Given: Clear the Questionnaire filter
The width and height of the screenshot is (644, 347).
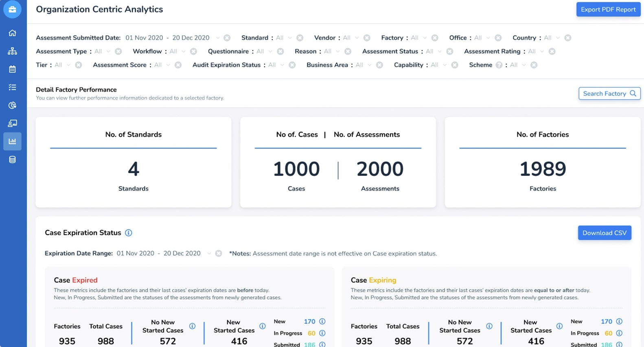Looking at the screenshot, I should [280, 51].
